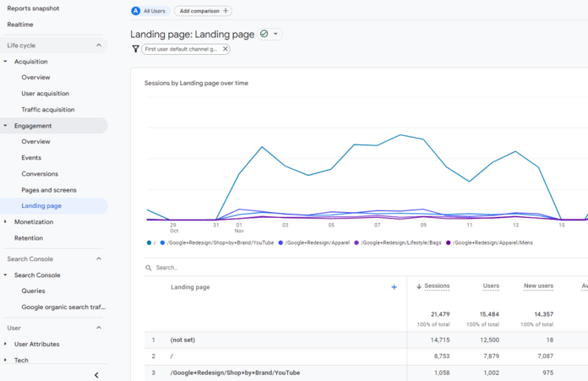Viewport: 588px width, 381px height.
Task: Open the Reports snapshot link
Action: 33,8
